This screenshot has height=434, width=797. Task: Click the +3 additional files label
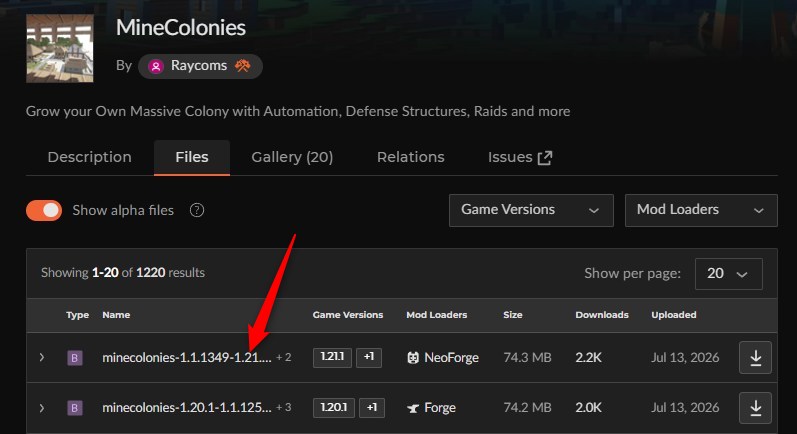(x=284, y=408)
